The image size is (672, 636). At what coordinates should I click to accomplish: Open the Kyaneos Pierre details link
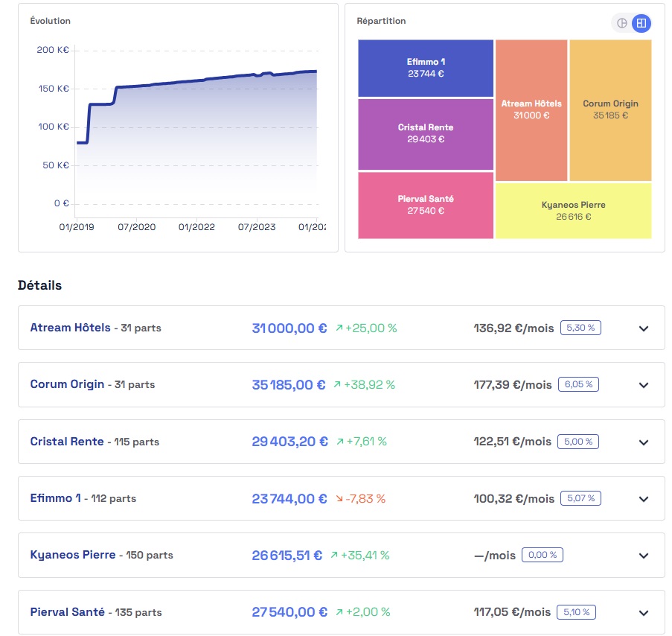pos(73,555)
